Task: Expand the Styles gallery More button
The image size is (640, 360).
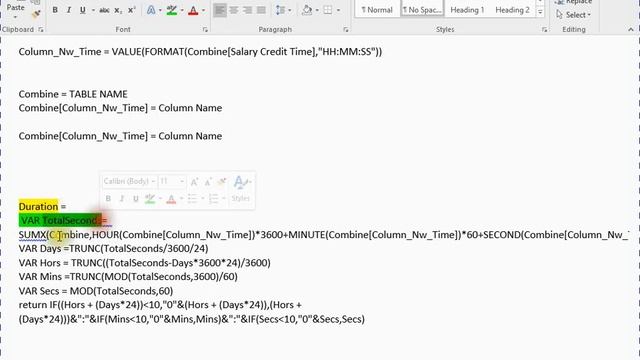Action: pyautogui.click(x=540, y=13)
